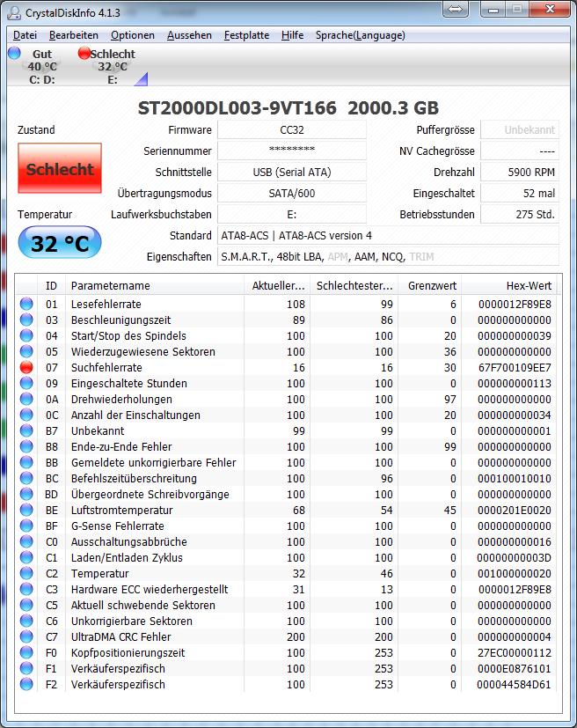Viewport: 577px width, 728px height.
Task: Click status icon for G-Sense Fehlerrate
Action: [26, 526]
